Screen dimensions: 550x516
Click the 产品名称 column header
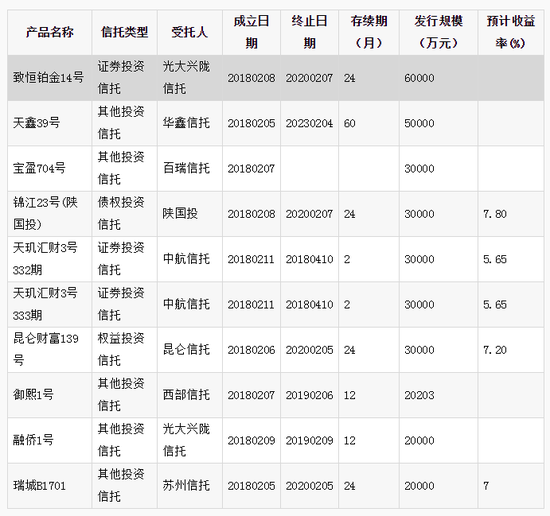coord(49,32)
